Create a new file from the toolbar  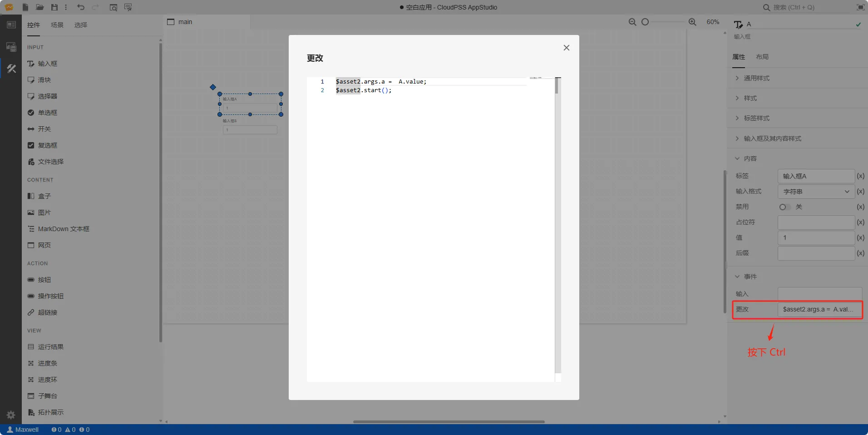click(x=25, y=7)
